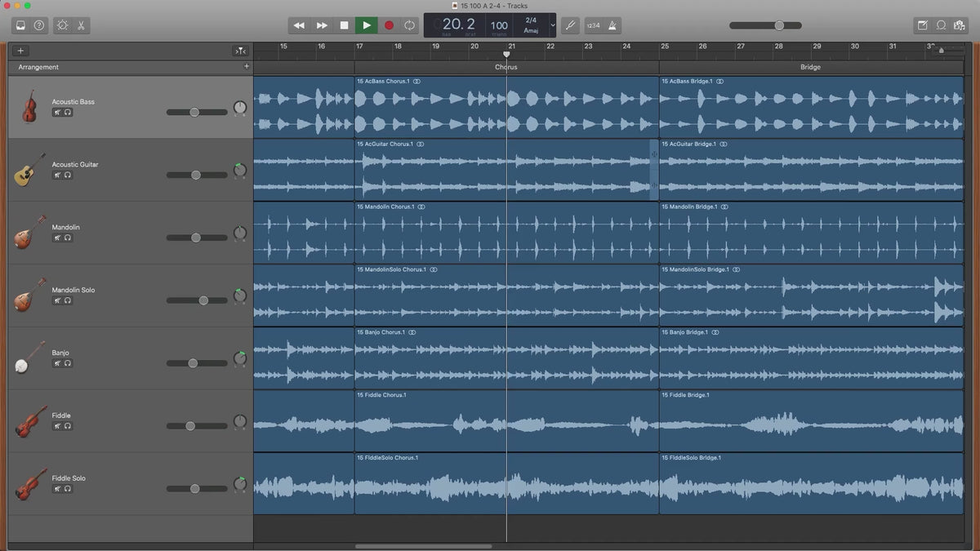Viewport: 980px width, 551px height.
Task: Select the Bridge arrangement marker
Action: point(810,67)
